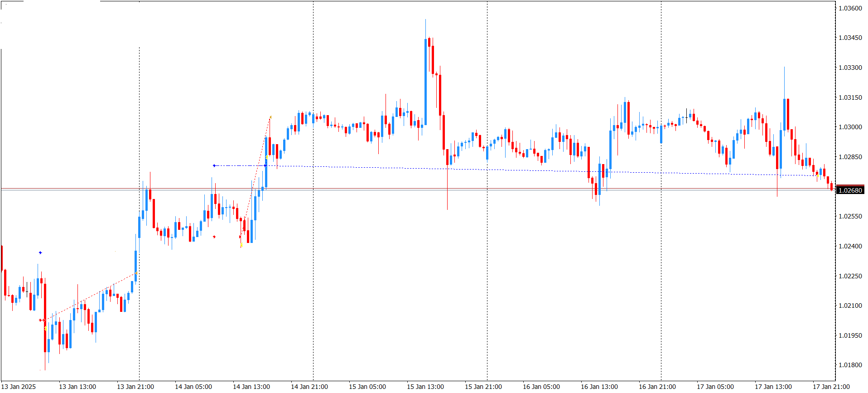Click the tall blue spike candle on 15 Jan 13:00
This screenshot has width=868, height=393.
(x=426, y=82)
